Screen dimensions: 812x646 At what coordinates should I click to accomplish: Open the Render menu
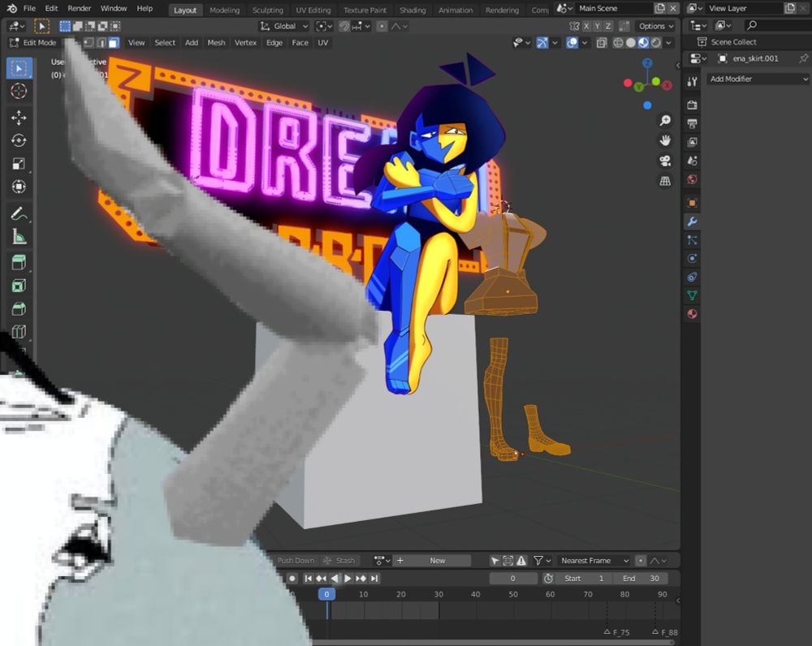pos(80,8)
